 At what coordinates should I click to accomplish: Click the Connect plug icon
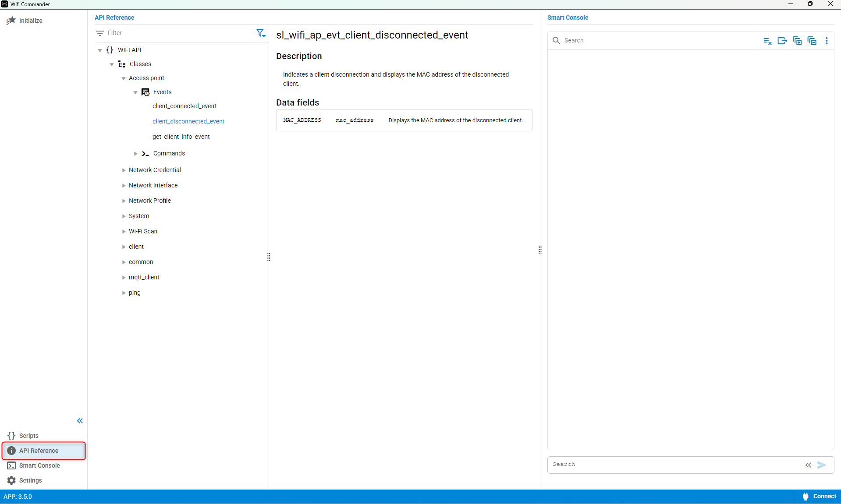(806, 496)
